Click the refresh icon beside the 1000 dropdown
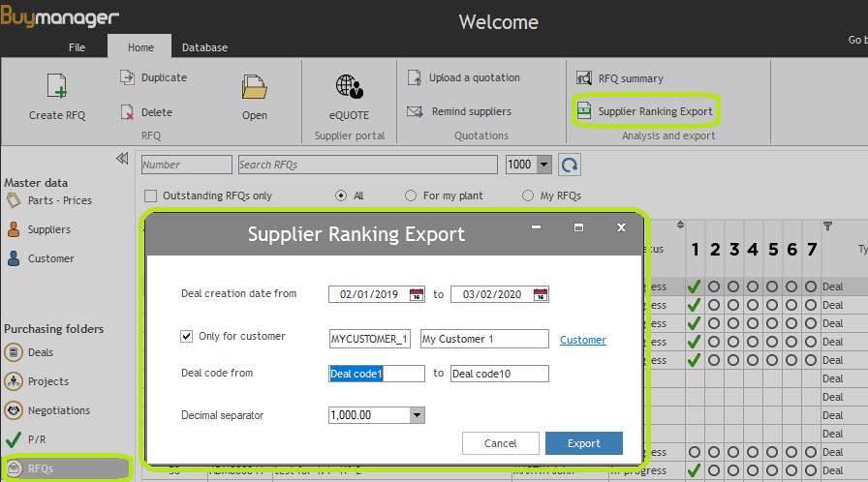This screenshot has height=482, width=868. coord(570,165)
